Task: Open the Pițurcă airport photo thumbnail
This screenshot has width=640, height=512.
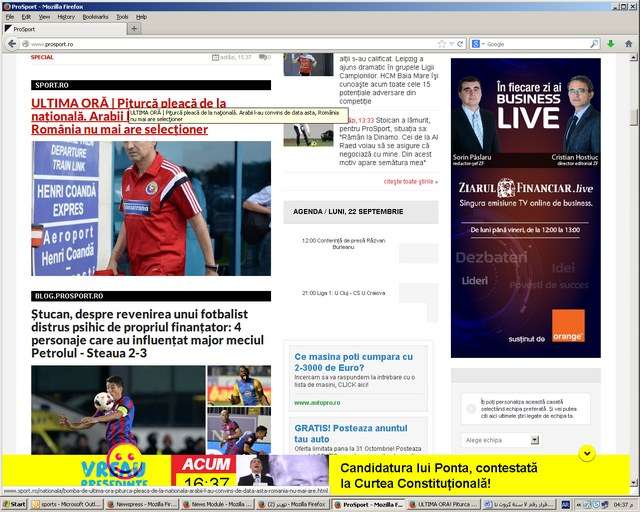Action: [x=150, y=208]
